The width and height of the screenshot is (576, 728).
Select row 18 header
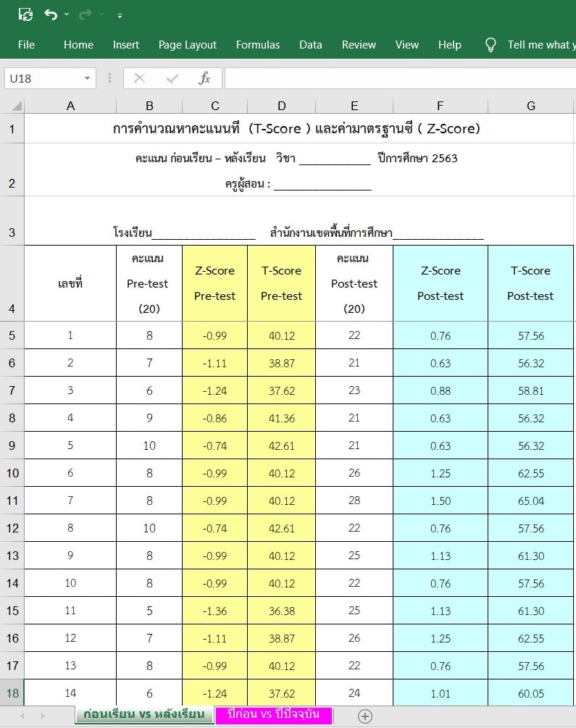coord(12,693)
